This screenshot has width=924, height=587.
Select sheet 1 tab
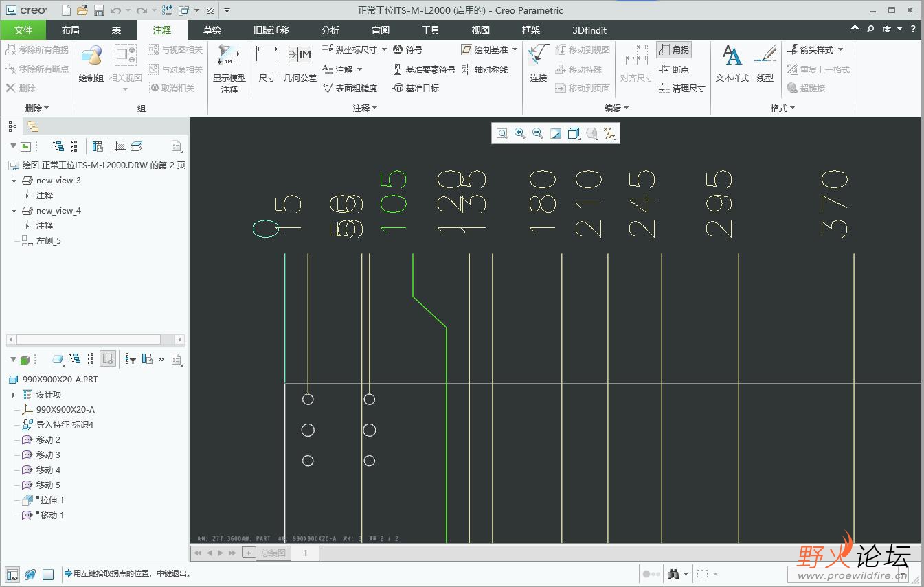(306, 553)
